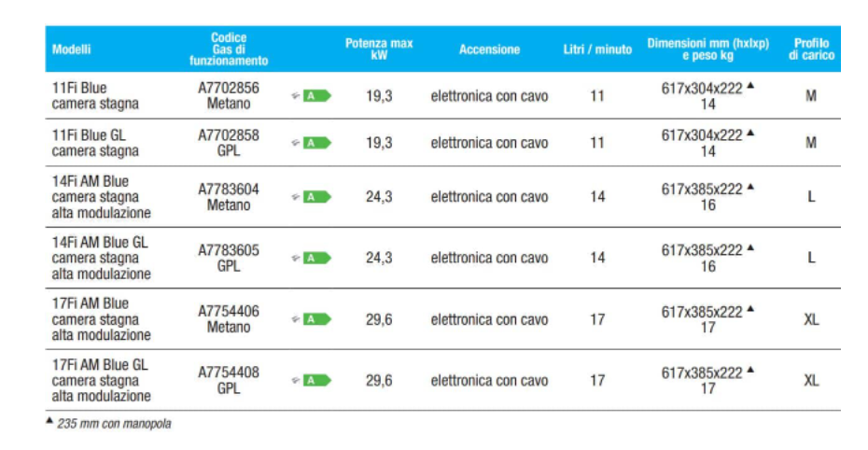This screenshot has height=450, width=868.
Task: Select the Accensione column header
Action: coord(489,49)
